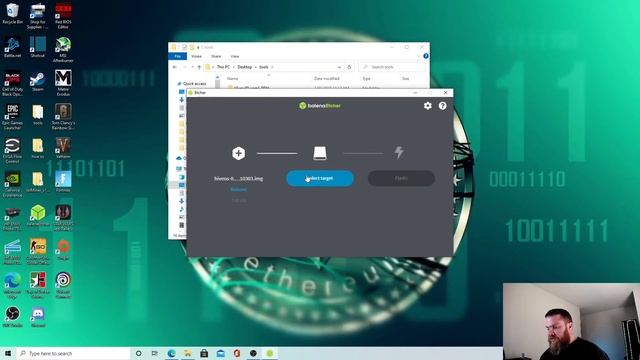This screenshot has width=640, height=360.
Task: Open Tom Clancy's Rainbow Six shortcut
Action: pyautogui.click(x=63, y=117)
